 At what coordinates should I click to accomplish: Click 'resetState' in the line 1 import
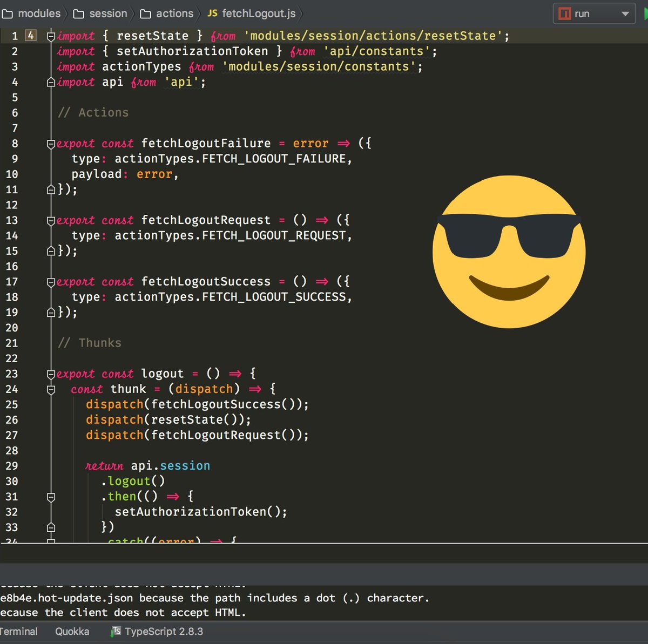click(152, 36)
